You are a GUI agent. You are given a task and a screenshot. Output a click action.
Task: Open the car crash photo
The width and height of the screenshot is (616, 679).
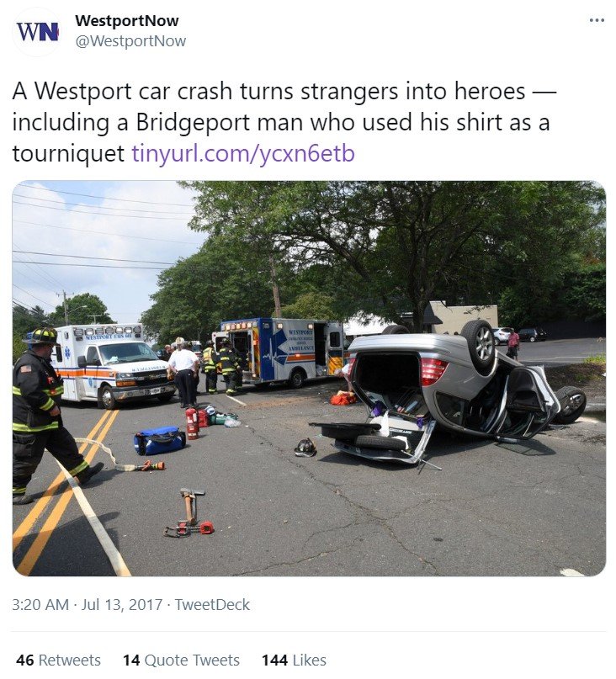(309, 378)
